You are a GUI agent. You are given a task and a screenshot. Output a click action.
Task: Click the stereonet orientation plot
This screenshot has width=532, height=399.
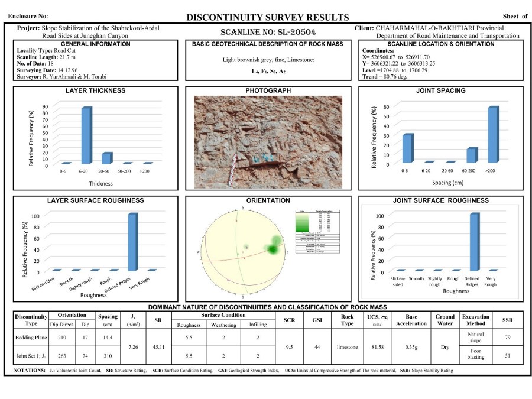point(243,252)
